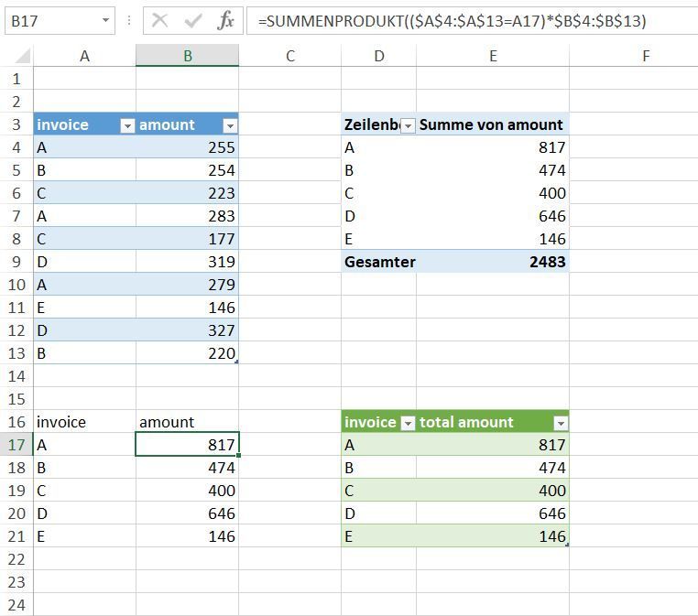Select row 17 header
Viewport: 698px width, 616px height.
click(x=16, y=445)
